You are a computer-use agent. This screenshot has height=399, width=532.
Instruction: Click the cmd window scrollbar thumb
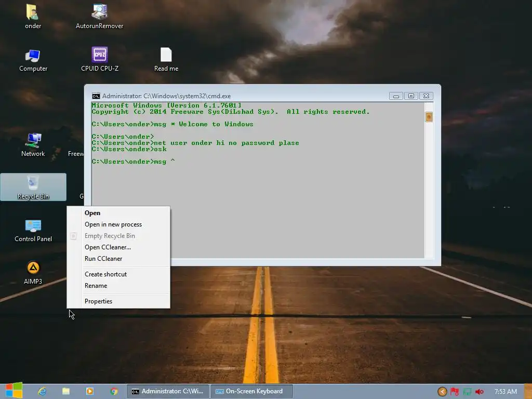[429, 117]
